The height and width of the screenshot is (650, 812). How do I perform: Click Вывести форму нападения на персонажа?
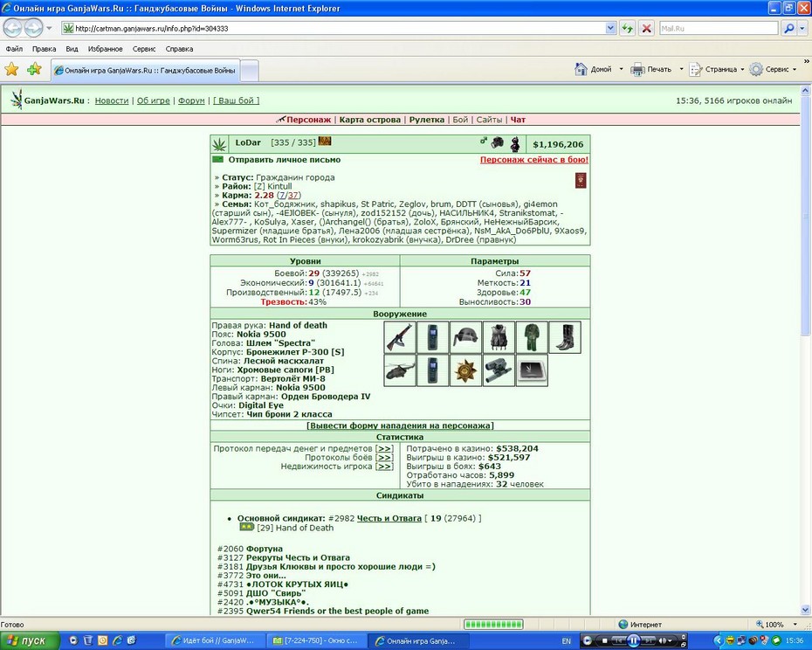[x=400, y=425]
